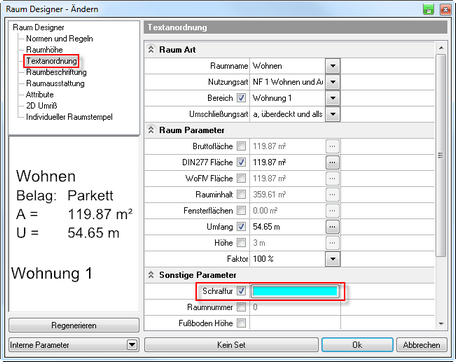Screen dimensions: 456x362
Task: Open the Raumname dropdown
Action: pyautogui.click(x=333, y=66)
